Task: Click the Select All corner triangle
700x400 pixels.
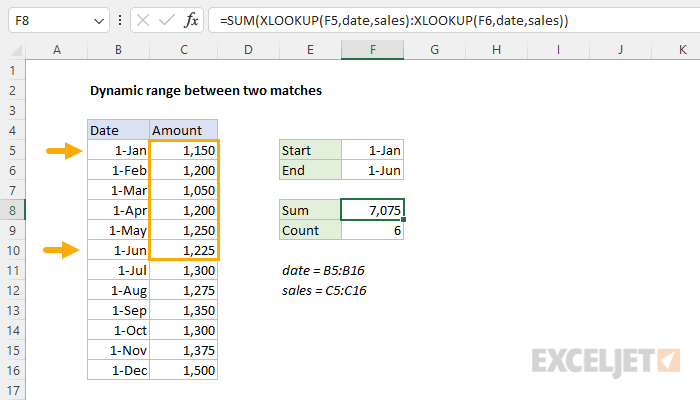Action: [x=16, y=50]
